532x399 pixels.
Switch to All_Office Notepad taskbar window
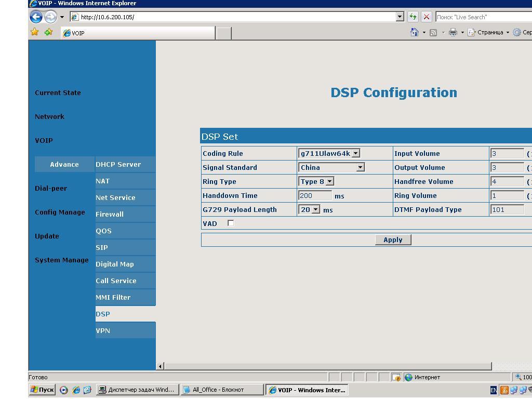[220, 390]
